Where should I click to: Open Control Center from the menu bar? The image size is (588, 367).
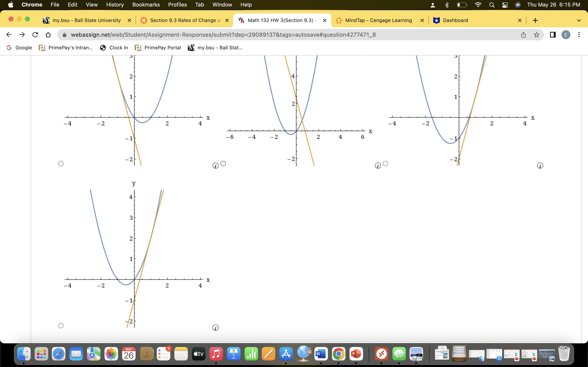tap(505, 5)
